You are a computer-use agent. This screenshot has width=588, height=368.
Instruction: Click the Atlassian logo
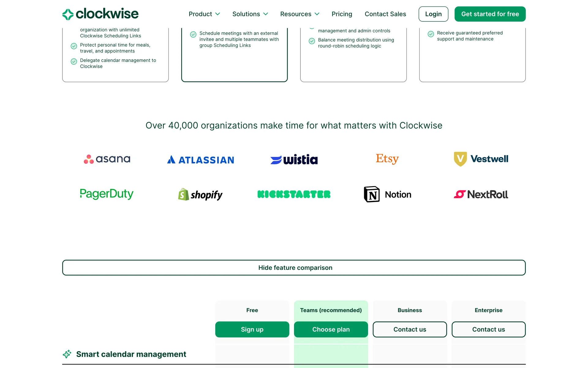click(201, 160)
